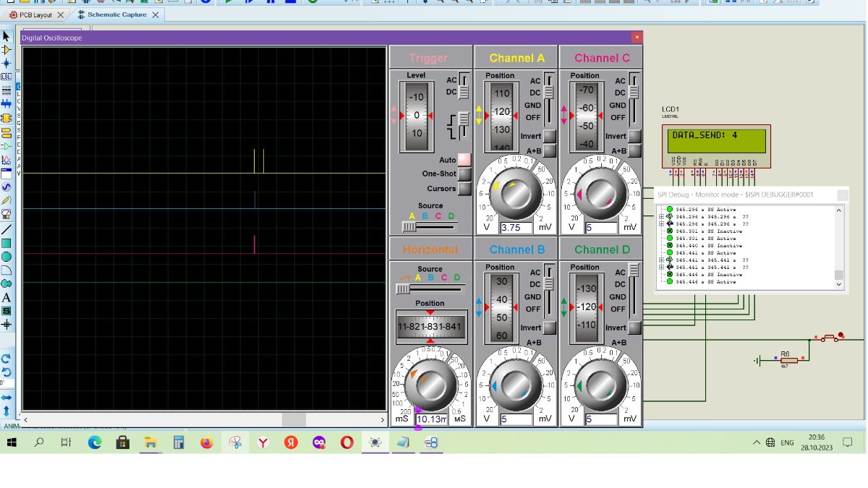
Task: Open the Calculator taskbar icon
Action: pyautogui.click(x=179, y=442)
